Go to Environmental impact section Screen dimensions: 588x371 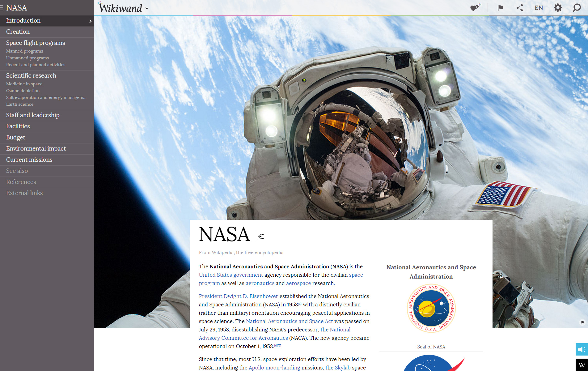47,149
